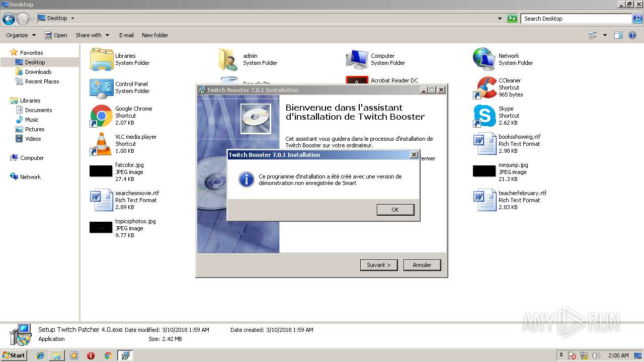644x362 pixels.
Task: Open Explorer help icon
Action: pyautogui.click(x=633, y=35)
